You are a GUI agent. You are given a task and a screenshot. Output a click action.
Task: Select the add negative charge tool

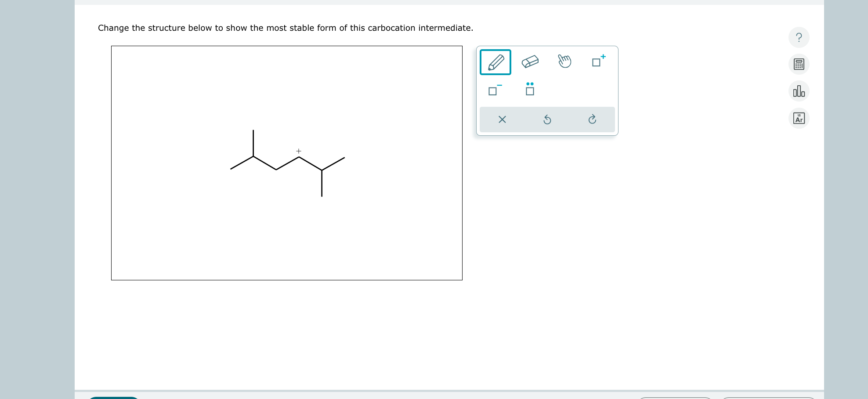point(493,91)
